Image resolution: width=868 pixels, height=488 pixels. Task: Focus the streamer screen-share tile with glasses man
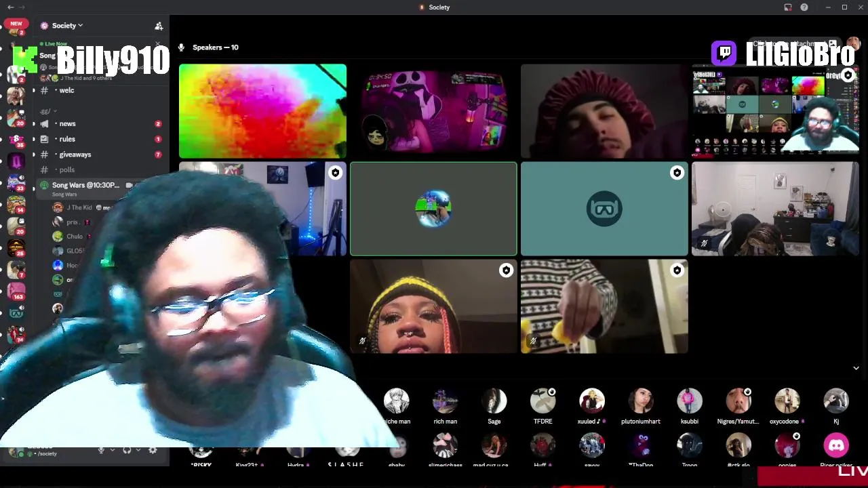[x=775, y=111]
